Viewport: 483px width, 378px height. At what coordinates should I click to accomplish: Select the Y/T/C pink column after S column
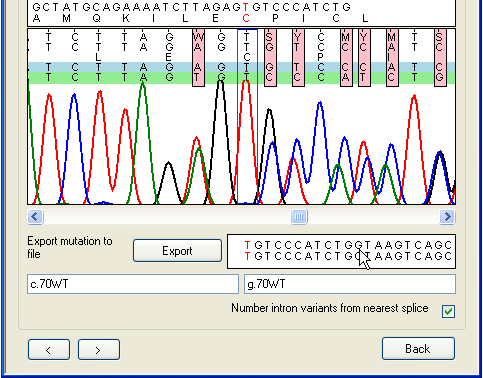tap(298, 58)
